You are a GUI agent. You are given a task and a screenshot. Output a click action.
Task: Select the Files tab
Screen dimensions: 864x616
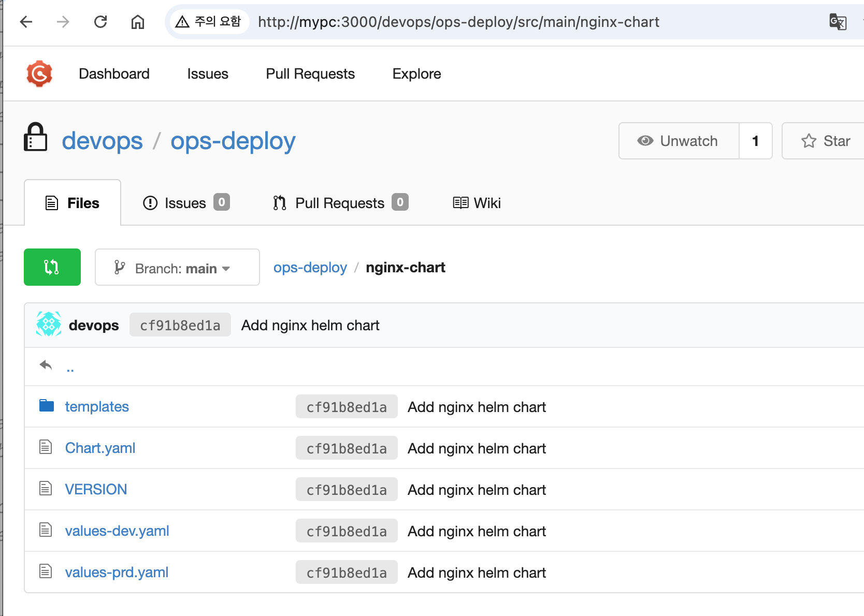(73, 203)
